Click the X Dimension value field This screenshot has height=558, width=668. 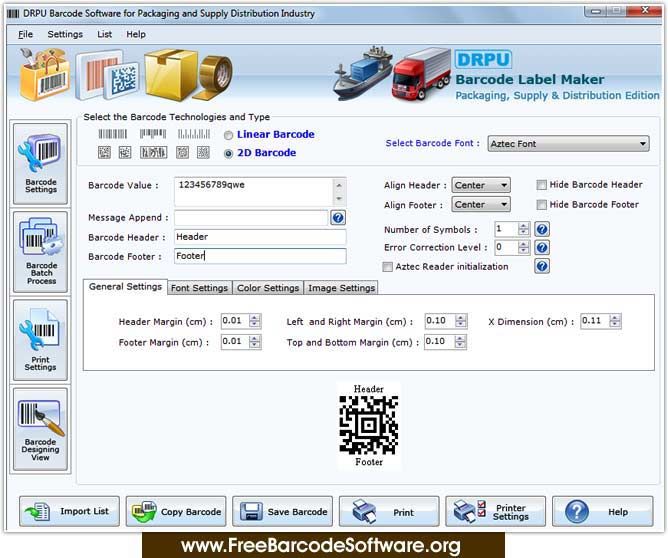pos(595,321)
